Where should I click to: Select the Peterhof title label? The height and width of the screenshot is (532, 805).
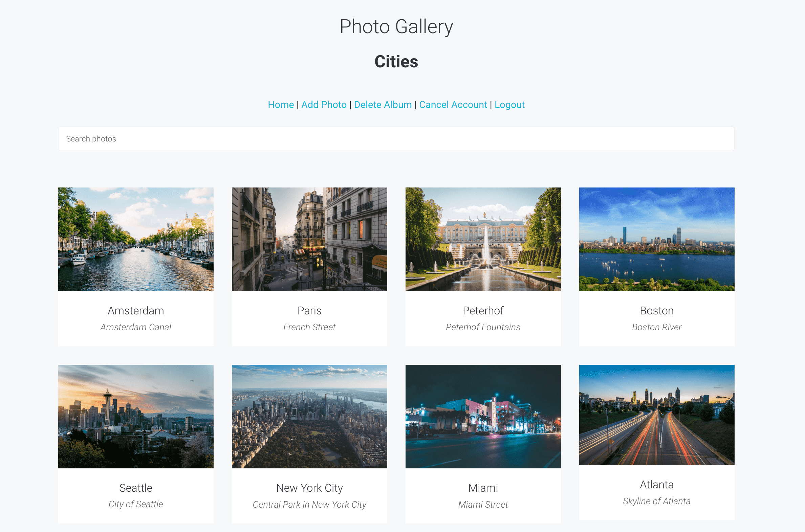coord(483,310)
